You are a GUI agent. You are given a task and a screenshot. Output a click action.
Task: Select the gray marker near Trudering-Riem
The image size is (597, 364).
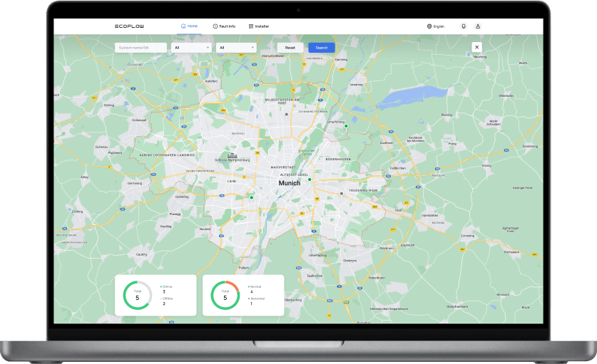tap(342, 193)
